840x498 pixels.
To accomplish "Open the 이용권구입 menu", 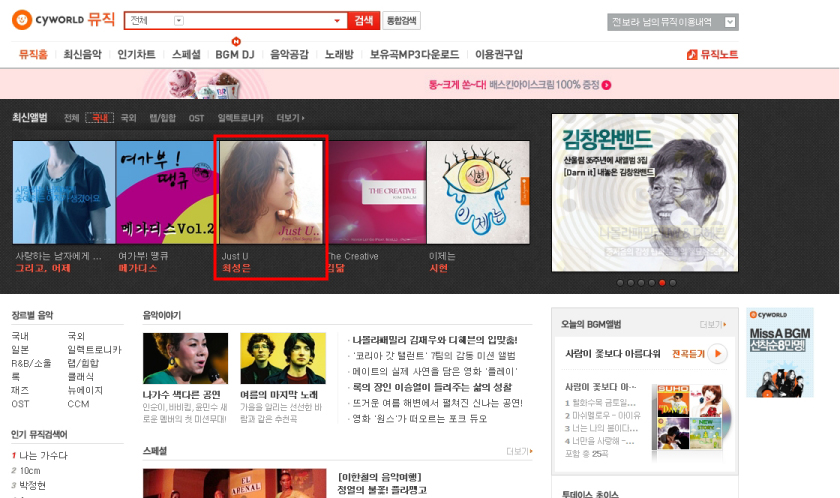I will tap(499, 54).
